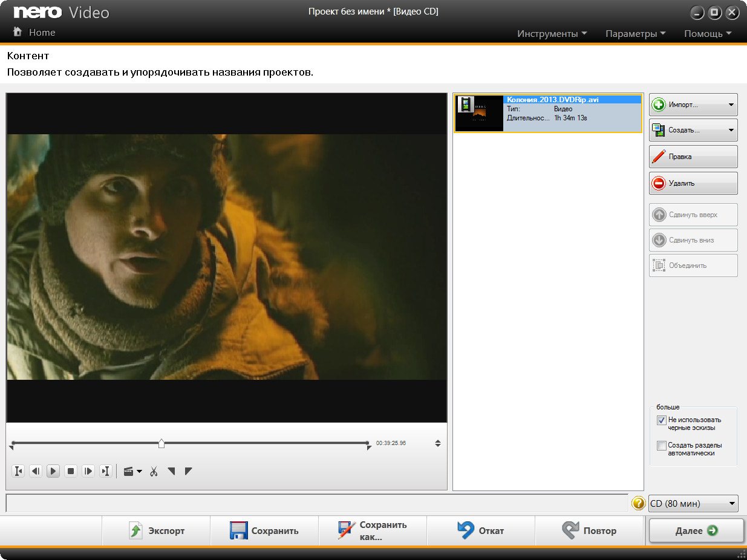747x560 pixels.
Task: Open the Параметры menu
Action: click(x=635, y=34)
